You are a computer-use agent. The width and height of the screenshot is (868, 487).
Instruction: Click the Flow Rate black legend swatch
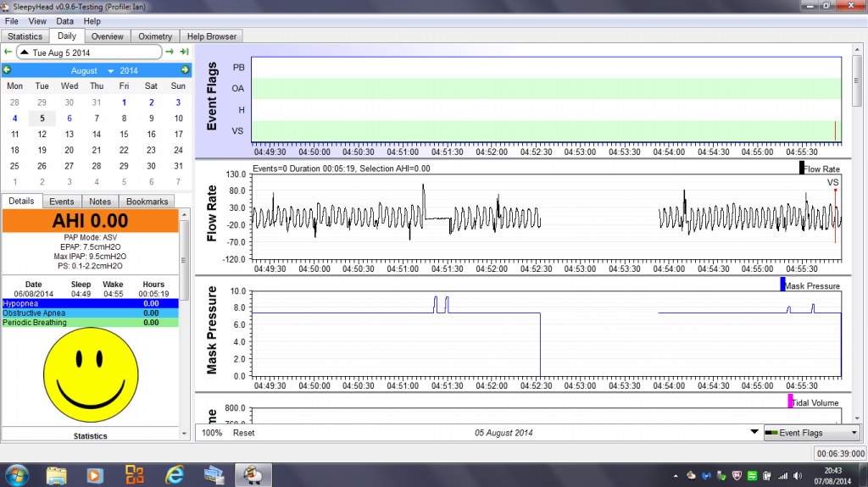click(802, 167)
